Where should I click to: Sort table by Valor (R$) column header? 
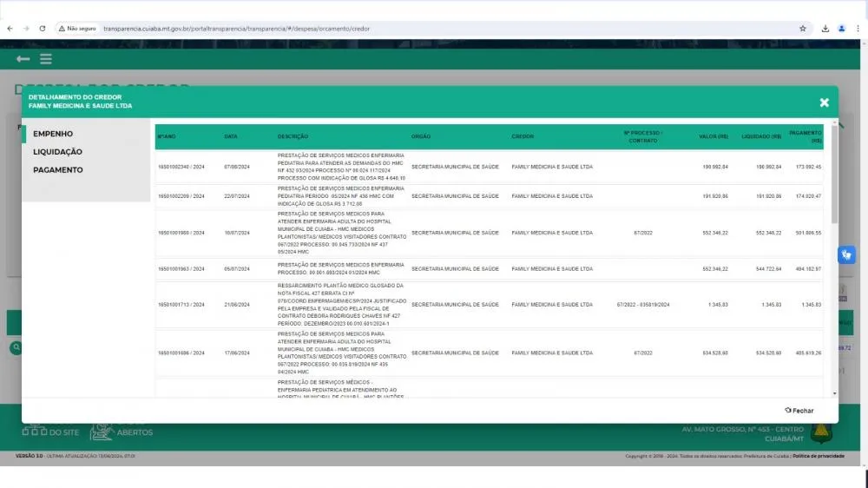[x=713, y=137]
